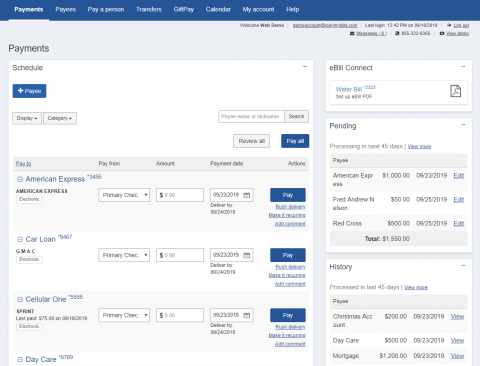Click the Cellular One amount field
The height and width of the screenshot is (366, 480).
(180, 315)
